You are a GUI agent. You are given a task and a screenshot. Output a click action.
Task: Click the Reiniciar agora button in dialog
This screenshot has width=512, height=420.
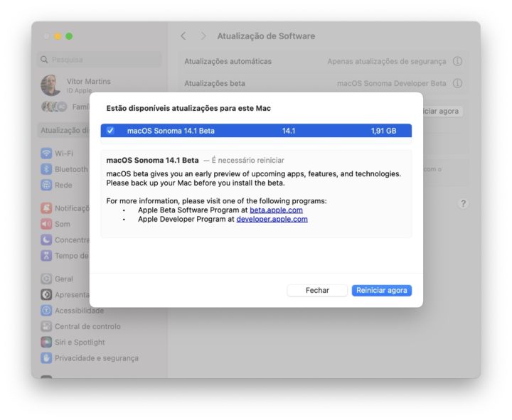[381, 290]
